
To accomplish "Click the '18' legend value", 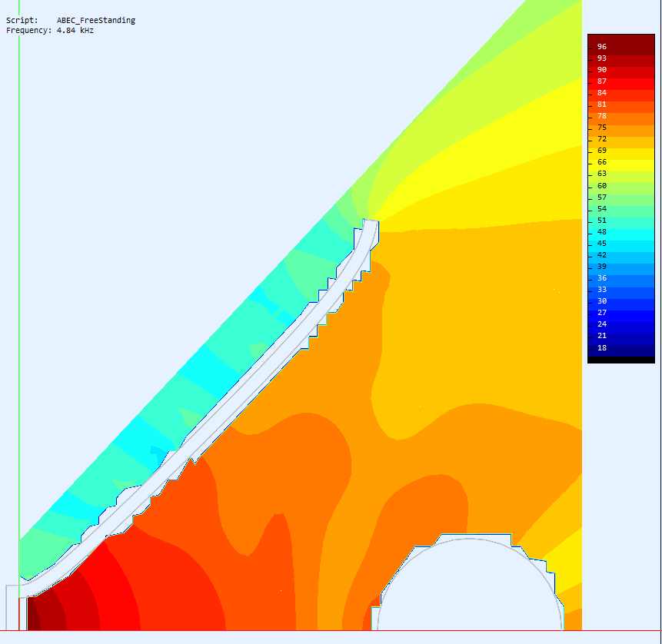I will [x=602, y=347].
